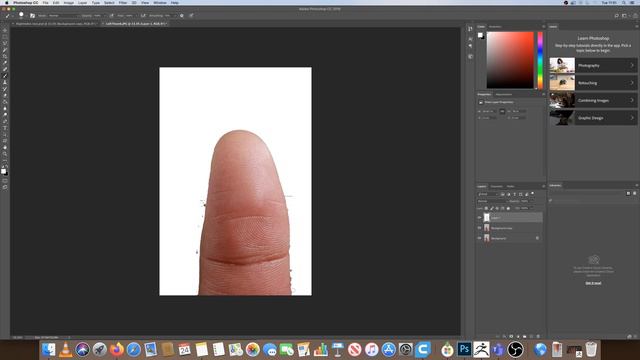
Task: Toggle Quick Mask mode in toolbar
Action: click(5, 180)
